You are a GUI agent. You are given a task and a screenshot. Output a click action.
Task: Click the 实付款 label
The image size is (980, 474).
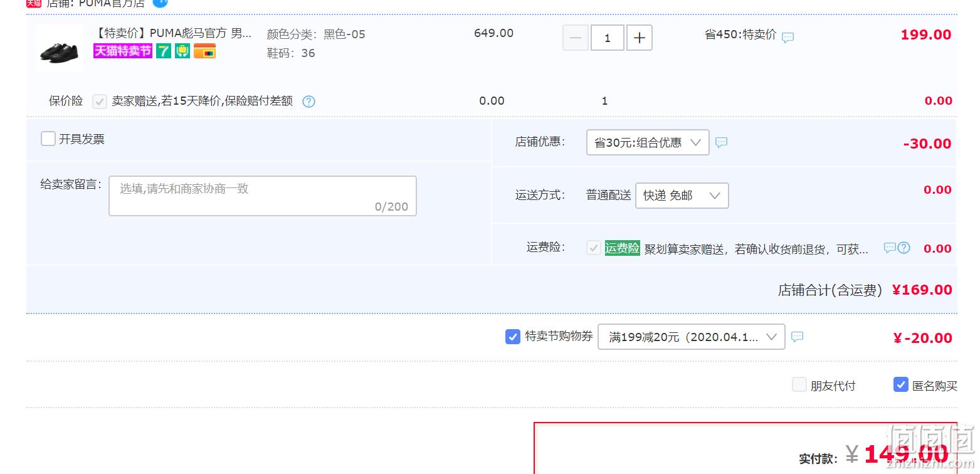[x=818, y=459]
